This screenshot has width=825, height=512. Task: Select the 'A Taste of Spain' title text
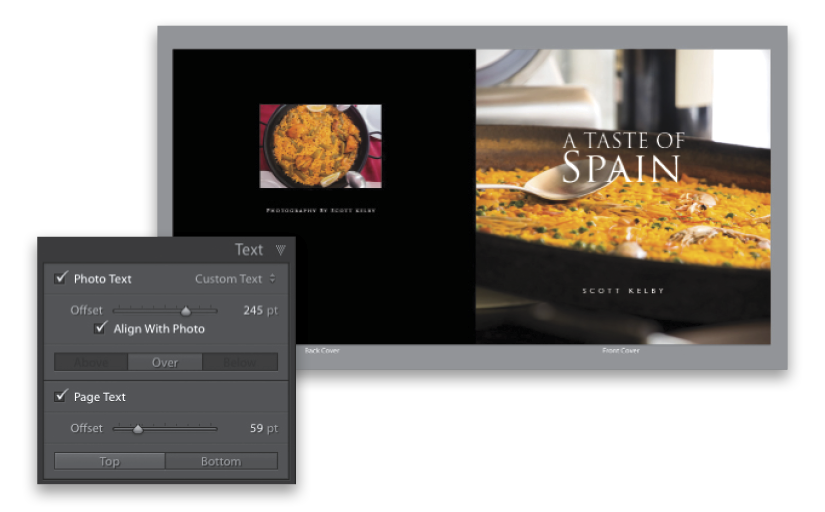pyautogui.click(x=622, y=155)
